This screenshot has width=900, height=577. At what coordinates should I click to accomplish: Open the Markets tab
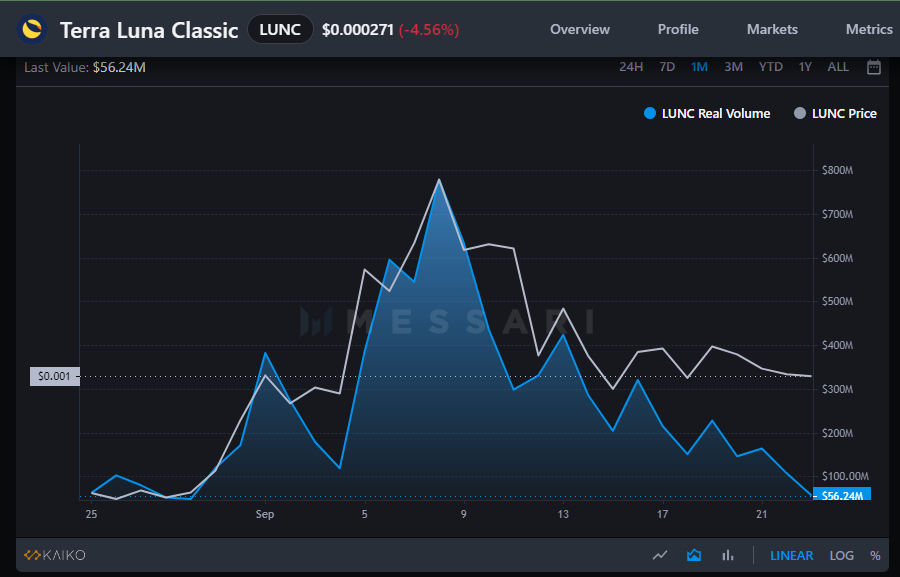pos(772,29)
